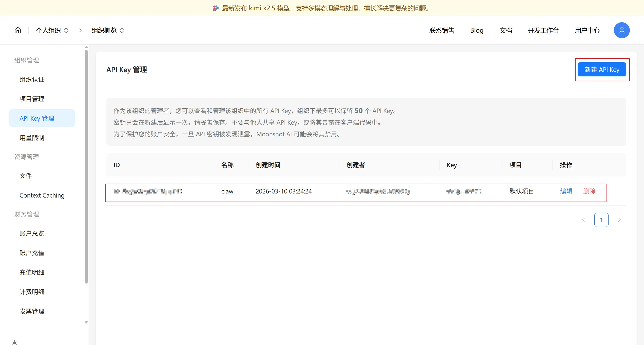644x345 pixels.
Task: Click the breadcrumb chevron separator
Action: coord(81,30)
